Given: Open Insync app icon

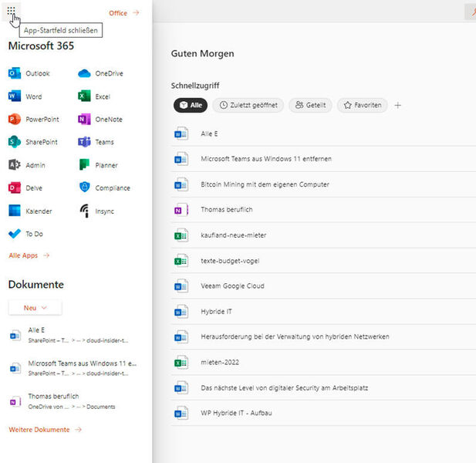Looking at the screenshot, I should coord(85,211).
